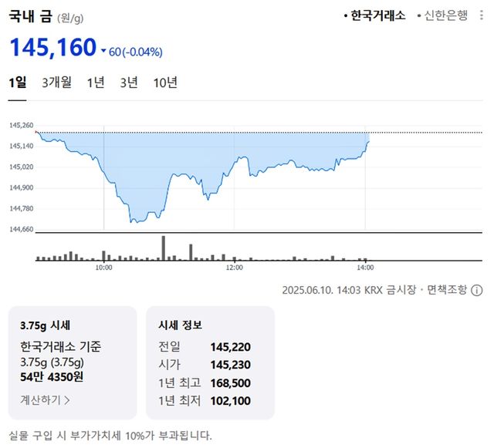Click the info icon beside 면책조항
The width and height of the screenshot is (494, 448).
point(477,290)
